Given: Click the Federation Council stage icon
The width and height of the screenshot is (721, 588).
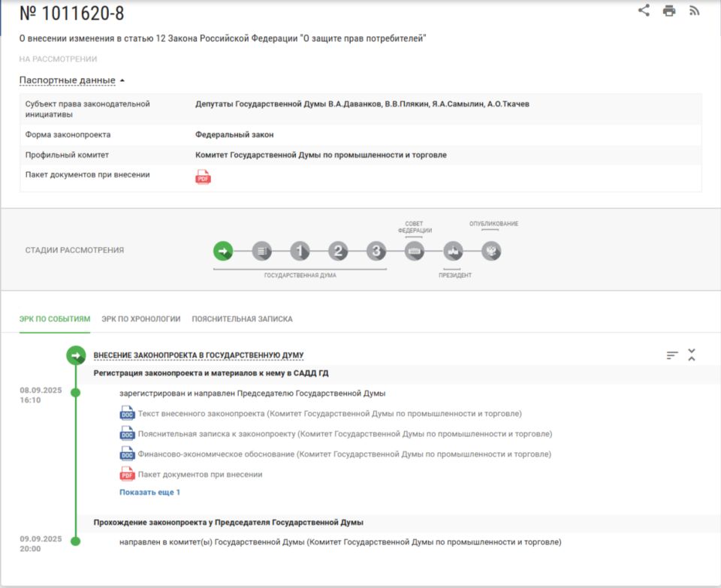Looking at the screenshot, I should [x=415, y=251].
